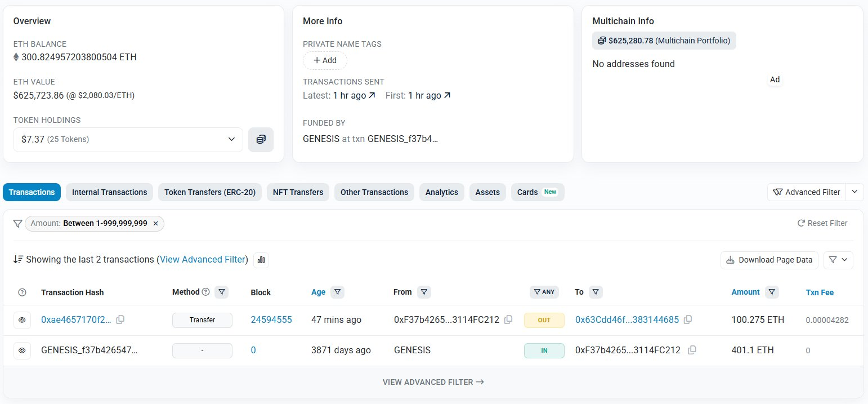Image resolution: width=868 pixels, height=404 pixels.
Task: Click the wallet icon beside token holdings
Action: [261, 140]
